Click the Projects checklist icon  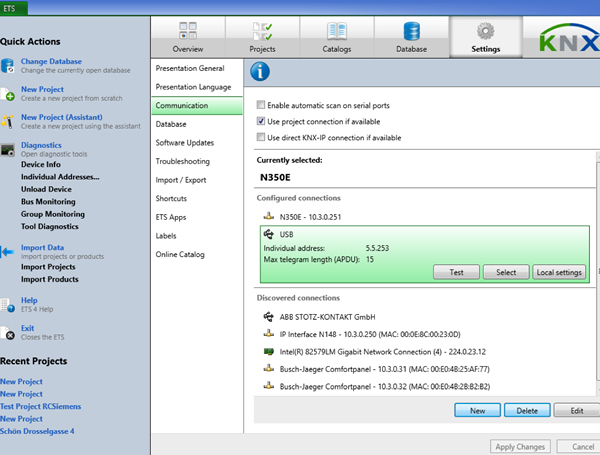(262, 31)
